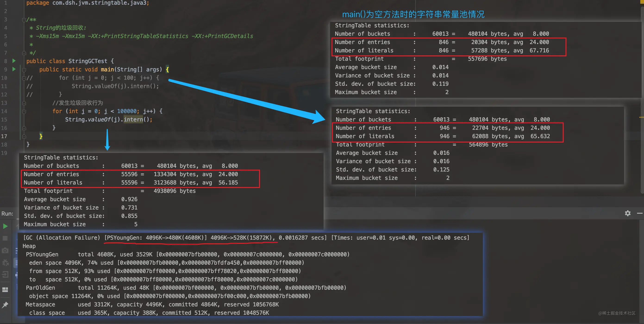This screenshot has width=644, height=324.
Task: Click Total footprint 4938096 bytes
Action: (x=110, y=191)
